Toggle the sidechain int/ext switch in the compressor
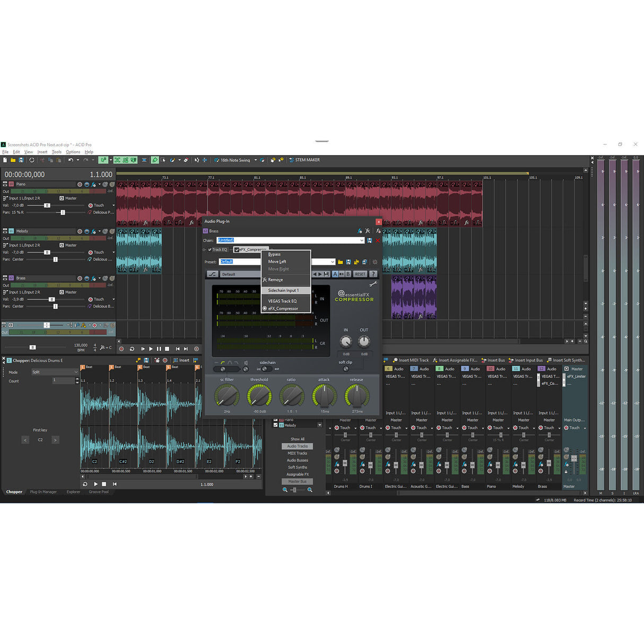Image resolution: width=644 pixels, height=644 pixels. click(265, 369)
